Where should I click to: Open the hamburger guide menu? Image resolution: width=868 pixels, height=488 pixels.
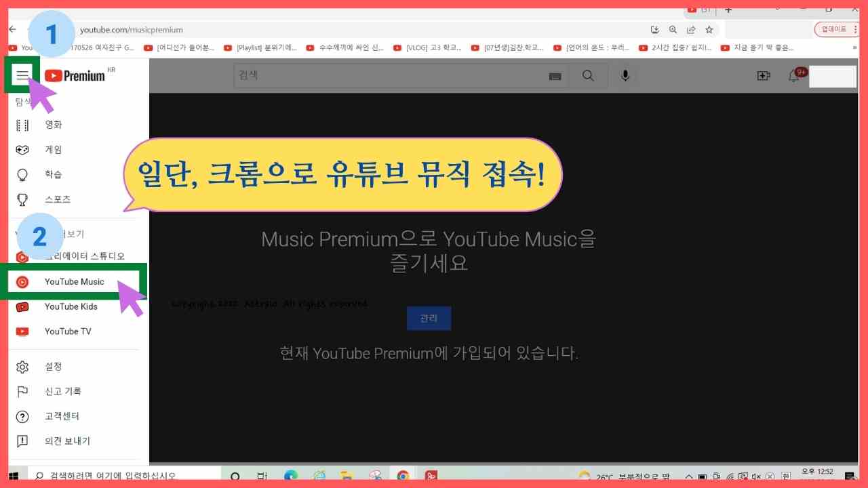pyautogui.click(x=22, y=75)
